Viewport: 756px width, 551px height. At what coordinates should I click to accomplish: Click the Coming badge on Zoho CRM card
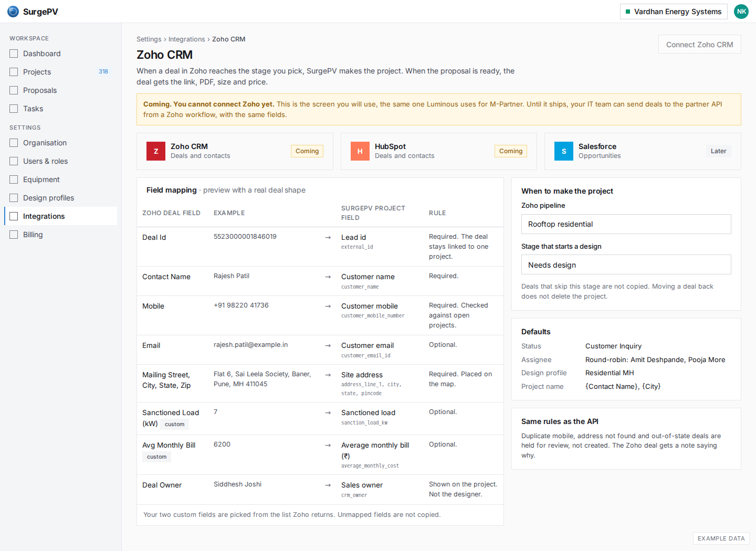pyautogui.click(x=307, y=151)
